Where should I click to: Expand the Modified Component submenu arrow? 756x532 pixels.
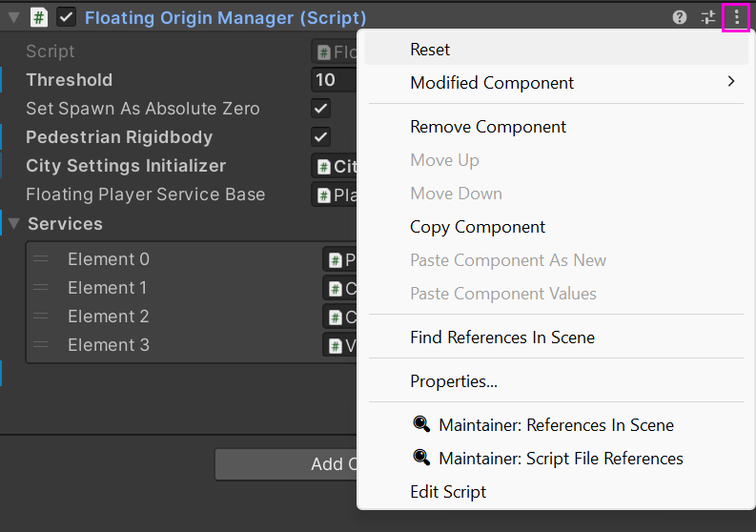(x=731, y=81)
